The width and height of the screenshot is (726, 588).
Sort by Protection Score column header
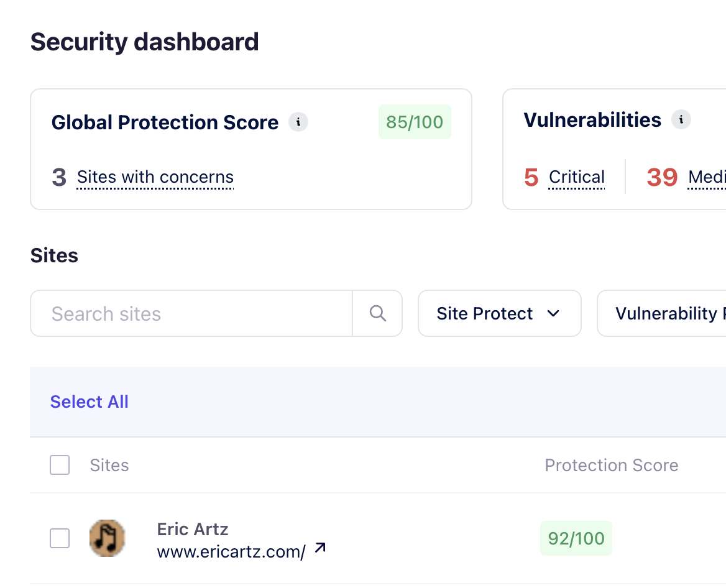pos(611,465)
